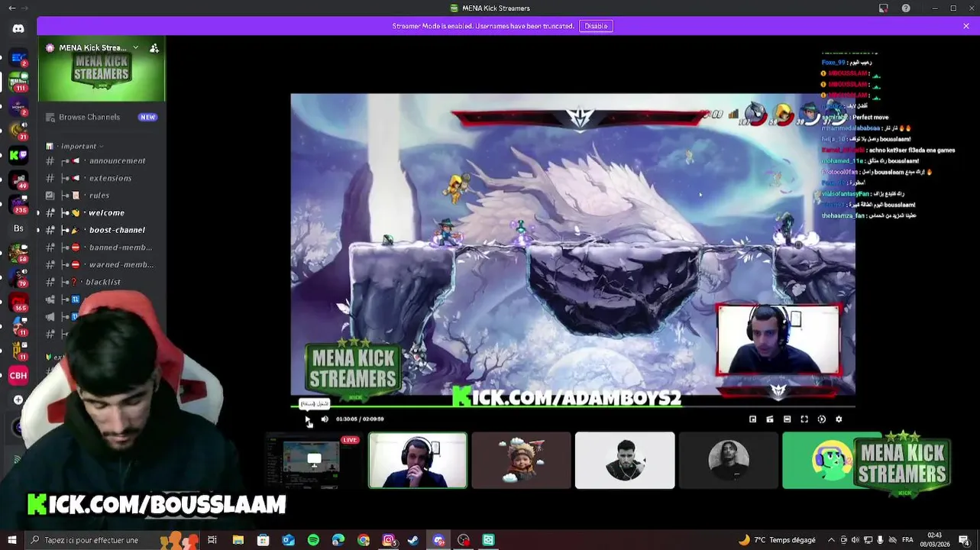Screen dimensions: 980x550
Task: Open Steam from the taskbar
Action: pyautogui.click(x=413, y=540)
